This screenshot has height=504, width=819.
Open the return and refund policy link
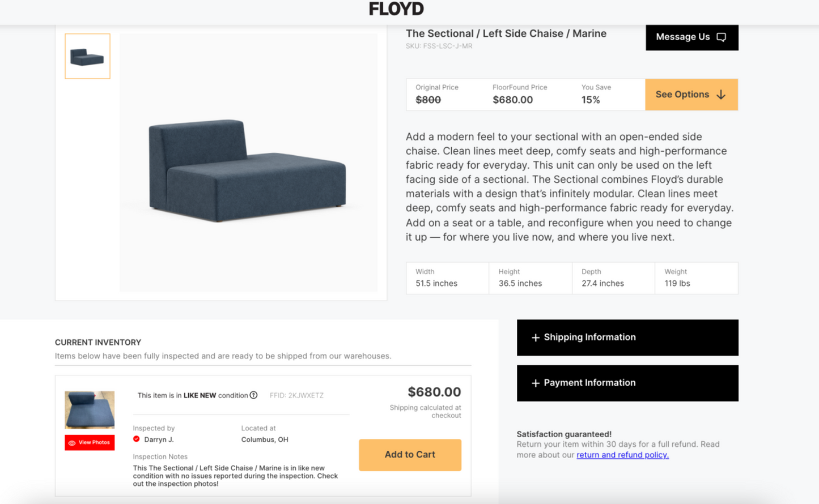click(622, 455)
